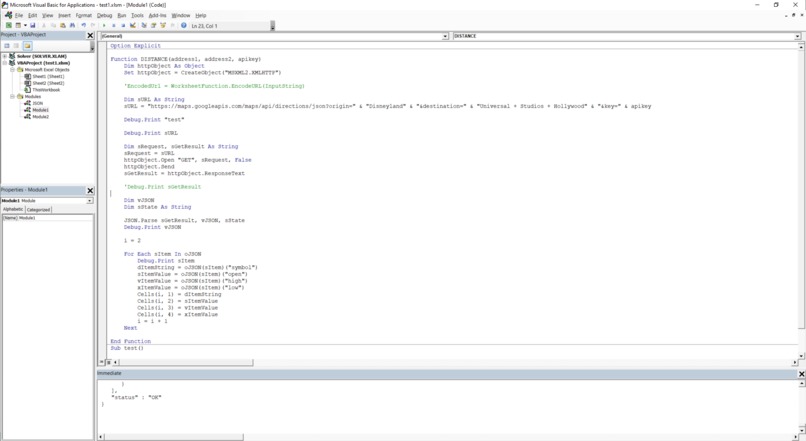806x441 pixels.
Task: Click the Find binoculars icon
Action: click(72, 25)
